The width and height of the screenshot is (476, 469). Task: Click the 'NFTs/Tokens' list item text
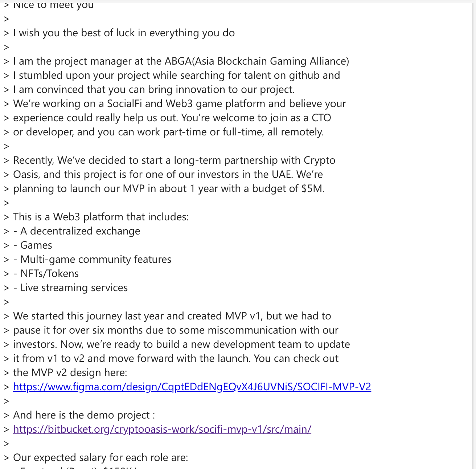coord(49,273)
